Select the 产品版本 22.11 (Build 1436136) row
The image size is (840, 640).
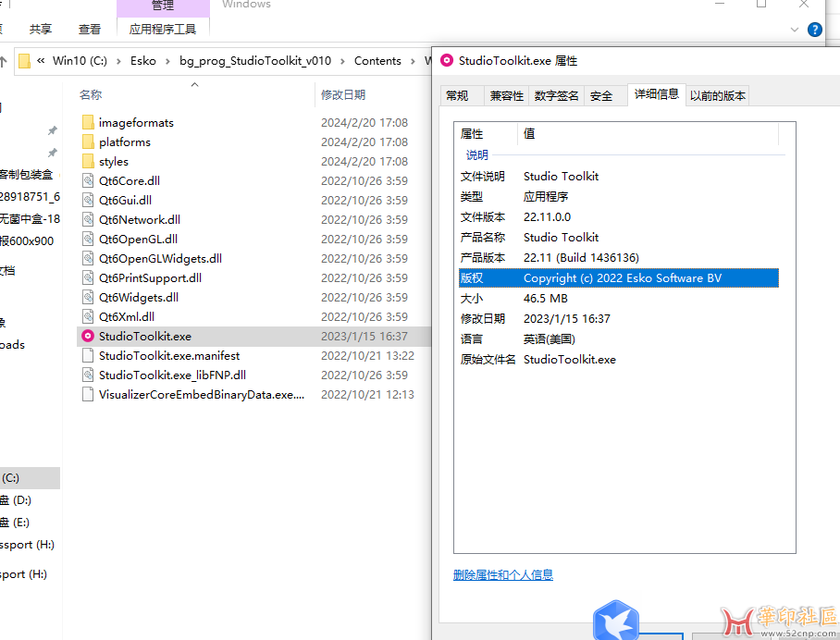619,258
